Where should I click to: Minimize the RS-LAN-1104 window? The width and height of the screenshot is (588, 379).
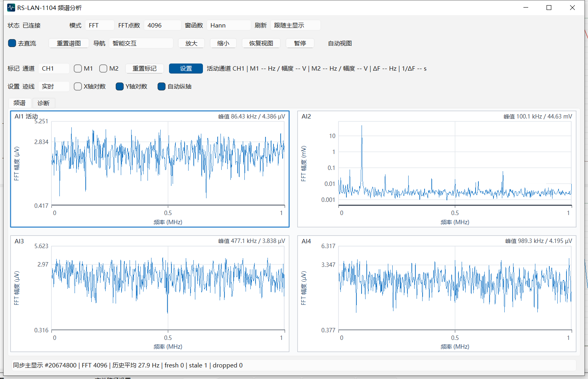coord(526,8)
